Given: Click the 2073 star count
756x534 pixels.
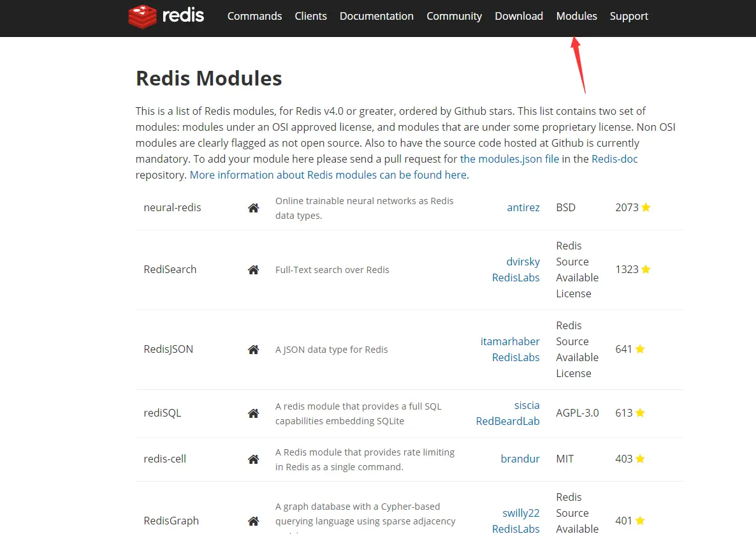Looking at the screenshot, I should [x=627, y=207].
